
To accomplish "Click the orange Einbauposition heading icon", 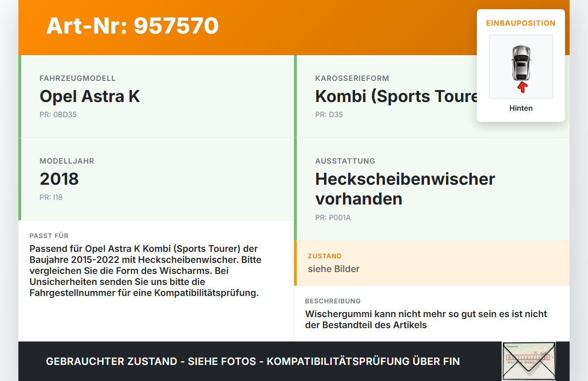I will point(520,23).
